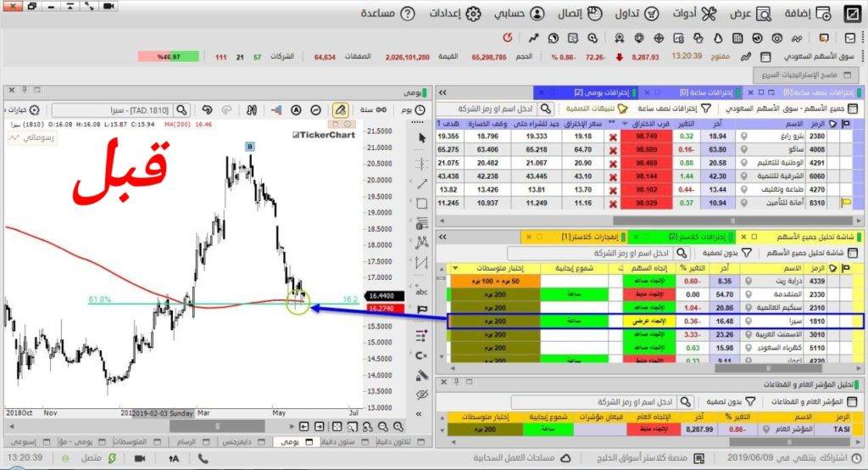Toggle the highlighted drawing mode pencil button
Image resolution: width=868 pixels, height=470 pixels.
340,109
